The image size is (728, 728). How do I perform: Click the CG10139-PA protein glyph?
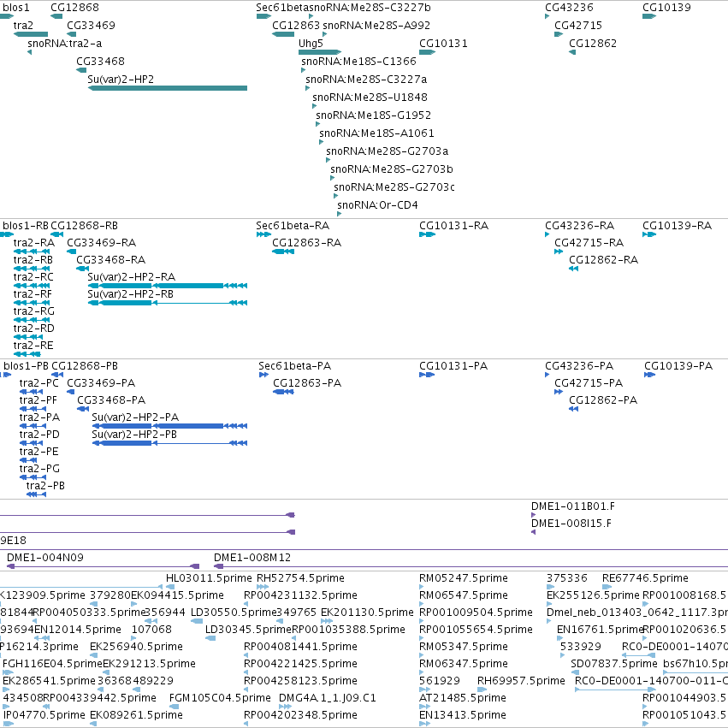(x=649, y=374)
